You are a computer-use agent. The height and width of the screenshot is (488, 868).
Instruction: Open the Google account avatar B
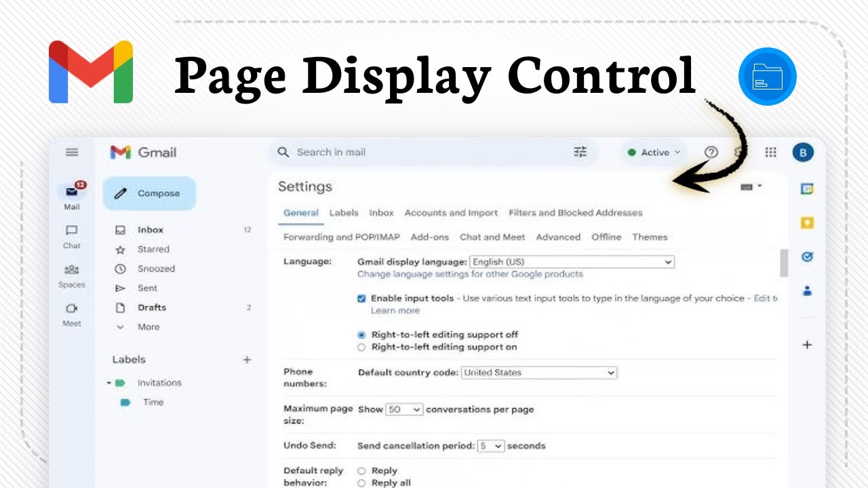[x=803, y=152]
